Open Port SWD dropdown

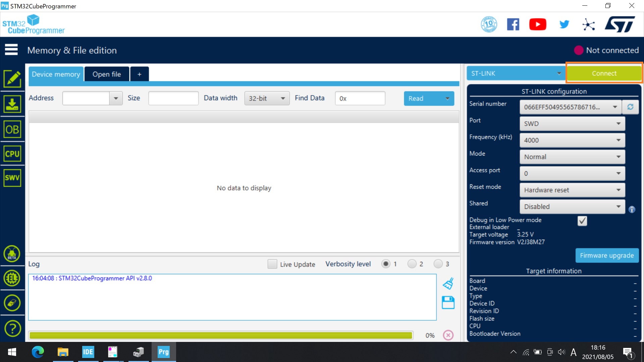(x=572, y=124)
